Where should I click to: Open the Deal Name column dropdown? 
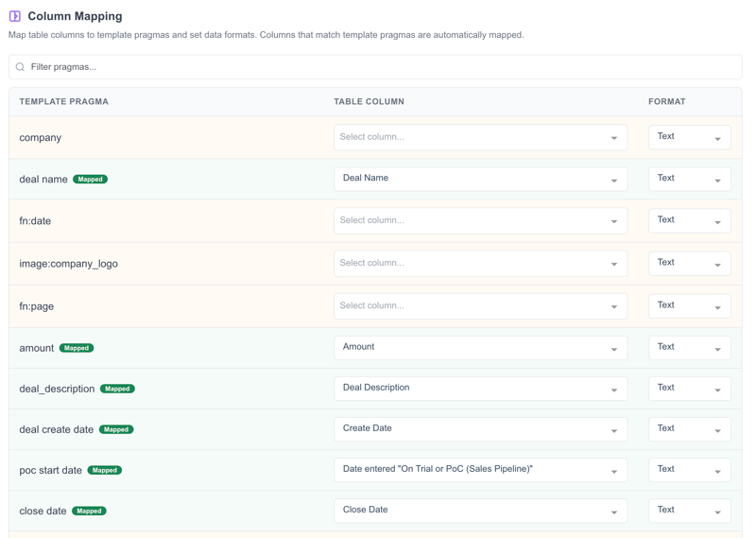(480, 179)
